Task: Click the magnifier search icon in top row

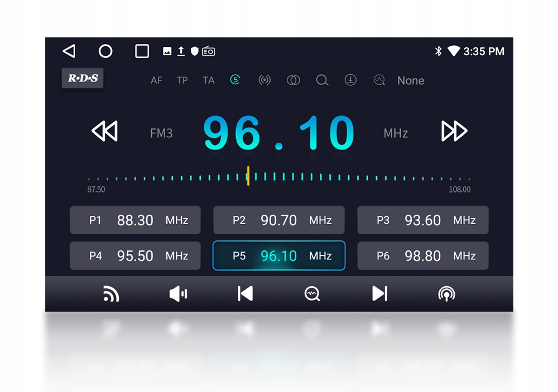Action: pos(322,80)
